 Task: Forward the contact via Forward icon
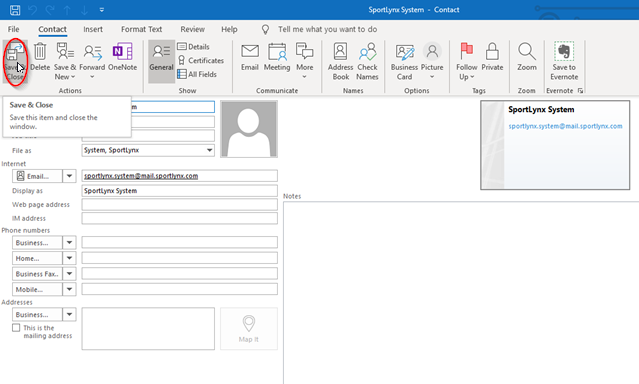[92, 61]
